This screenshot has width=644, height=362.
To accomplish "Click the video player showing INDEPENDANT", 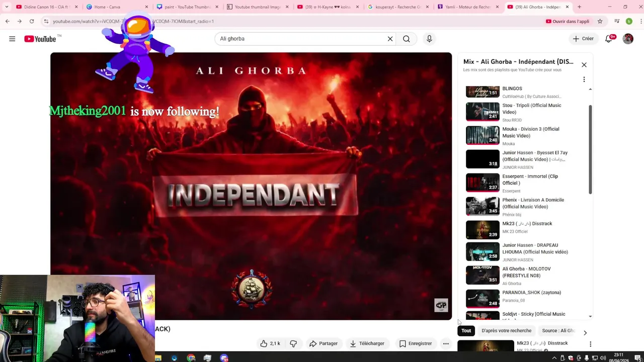I will pyautogui.click(x=251, y=186).
